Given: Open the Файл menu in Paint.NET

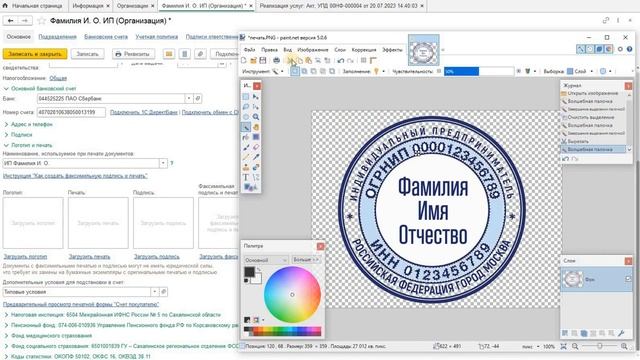Looking at the screenshot, I should pos(249,50).
